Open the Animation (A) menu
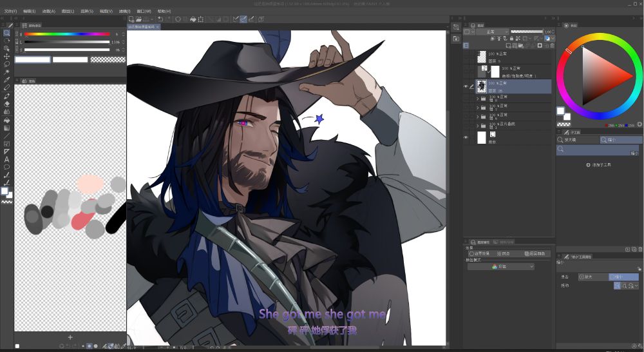The image size is (644, 352). point(48,11)
